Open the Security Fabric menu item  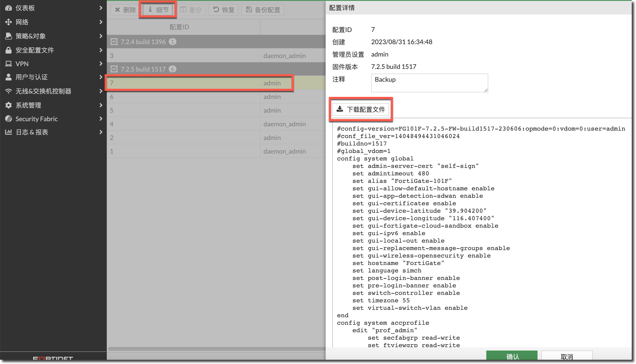coord(37,119)
